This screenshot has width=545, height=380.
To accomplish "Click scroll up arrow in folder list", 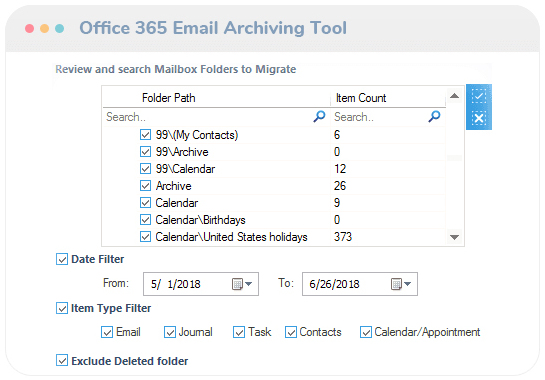I will point(454,96).
